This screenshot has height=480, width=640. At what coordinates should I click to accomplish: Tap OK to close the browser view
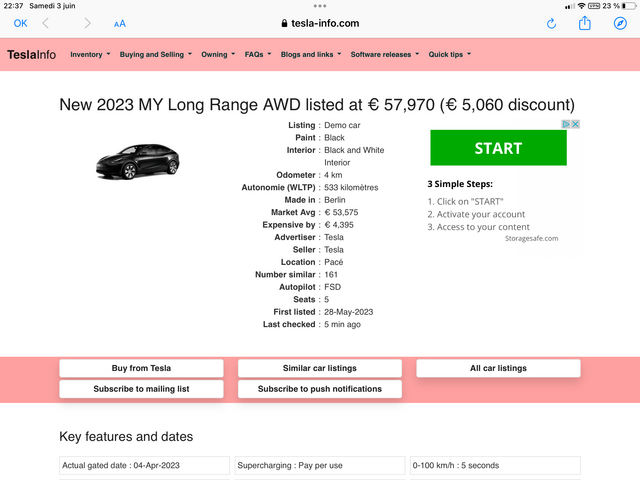[20, 23]
